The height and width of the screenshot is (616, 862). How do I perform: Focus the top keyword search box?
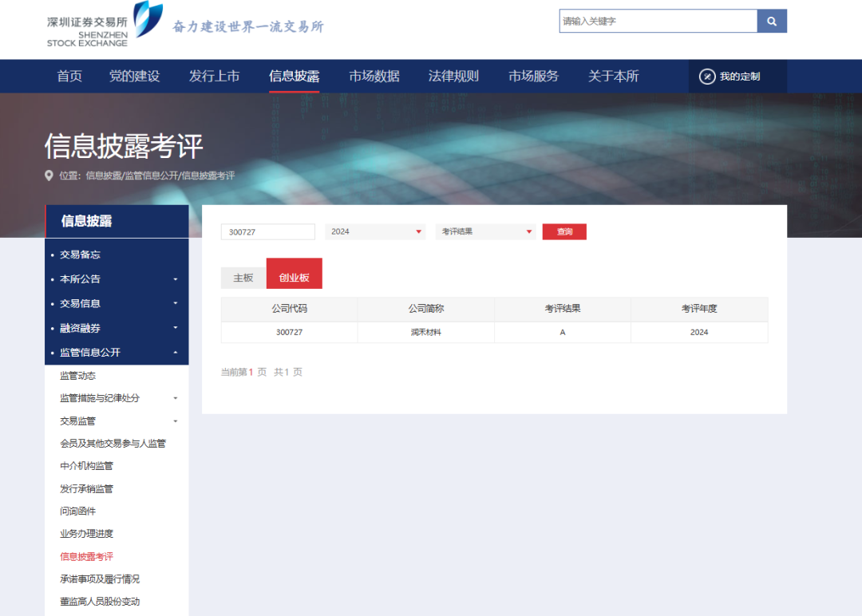pyautogui.click(x=658, y=22)
